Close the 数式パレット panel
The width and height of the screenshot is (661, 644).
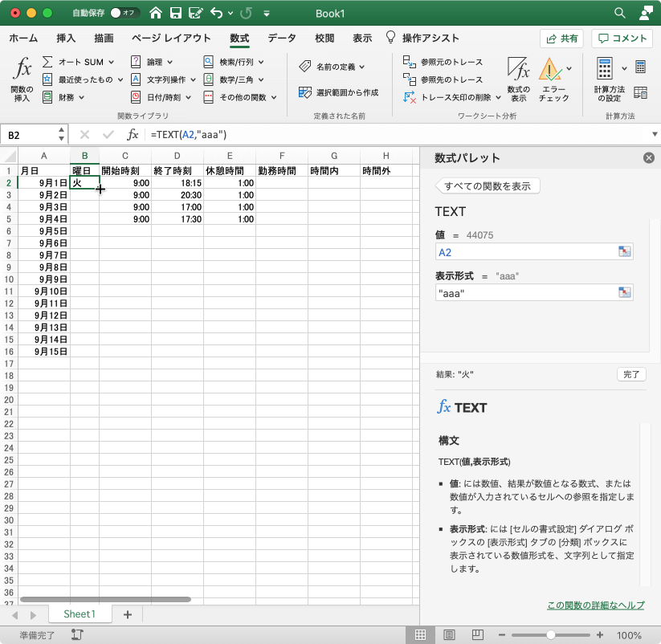click(x=649, y=158)
